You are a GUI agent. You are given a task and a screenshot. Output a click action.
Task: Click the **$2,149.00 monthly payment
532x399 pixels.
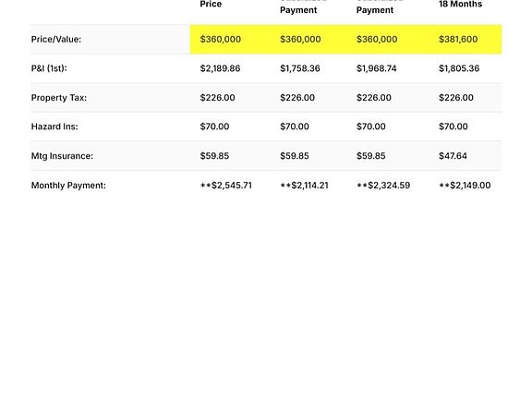465,186
